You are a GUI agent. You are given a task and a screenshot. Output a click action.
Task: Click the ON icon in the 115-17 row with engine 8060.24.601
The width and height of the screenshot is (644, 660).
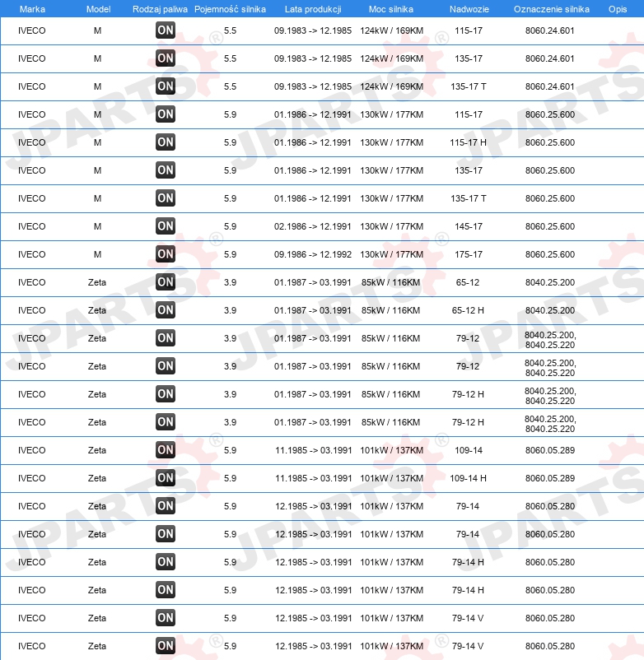pyautogui.click(x=165, y=30)
